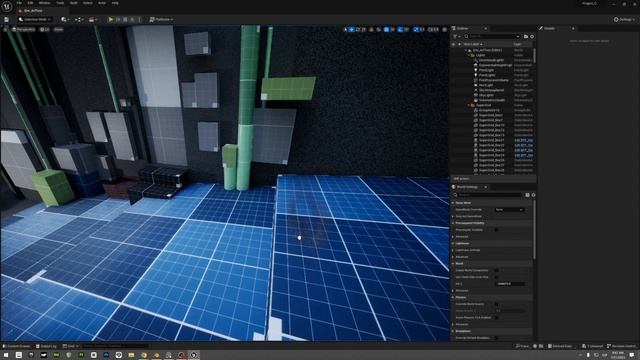Toggle Precompute Visibility checkbox
The image size is (640, 360).
[x=496, y=230]
